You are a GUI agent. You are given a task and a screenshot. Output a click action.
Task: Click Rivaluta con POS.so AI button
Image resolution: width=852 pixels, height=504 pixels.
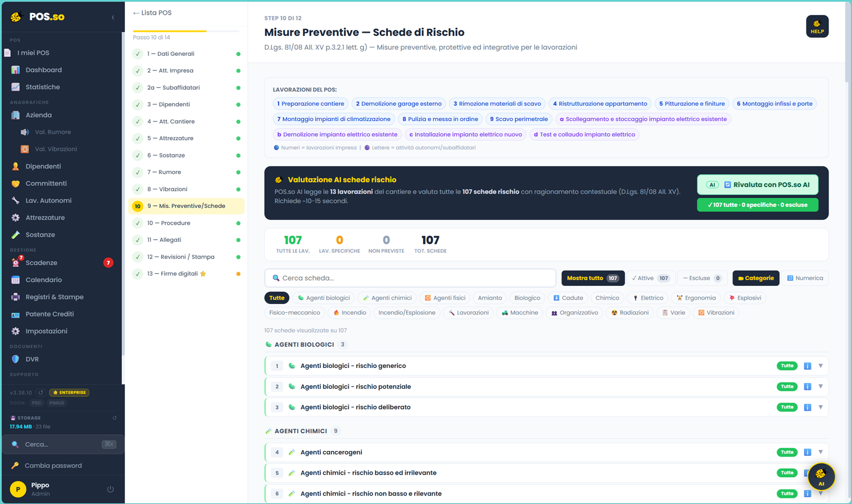(x=758, y=185)
